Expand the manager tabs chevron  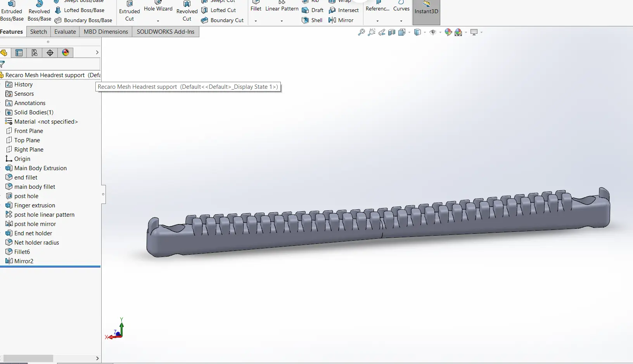tap(97, 53)
